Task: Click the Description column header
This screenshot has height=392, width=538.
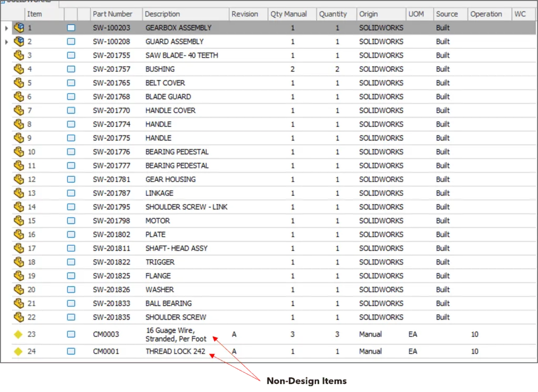Action: coord(162,14)
